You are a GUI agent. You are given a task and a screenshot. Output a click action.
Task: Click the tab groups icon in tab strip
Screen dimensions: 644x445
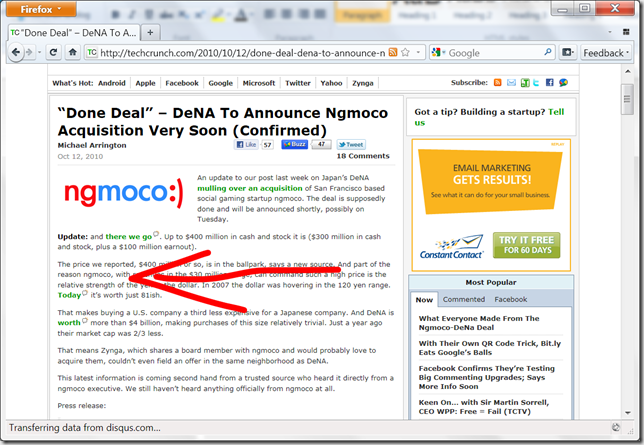[626, 32]
